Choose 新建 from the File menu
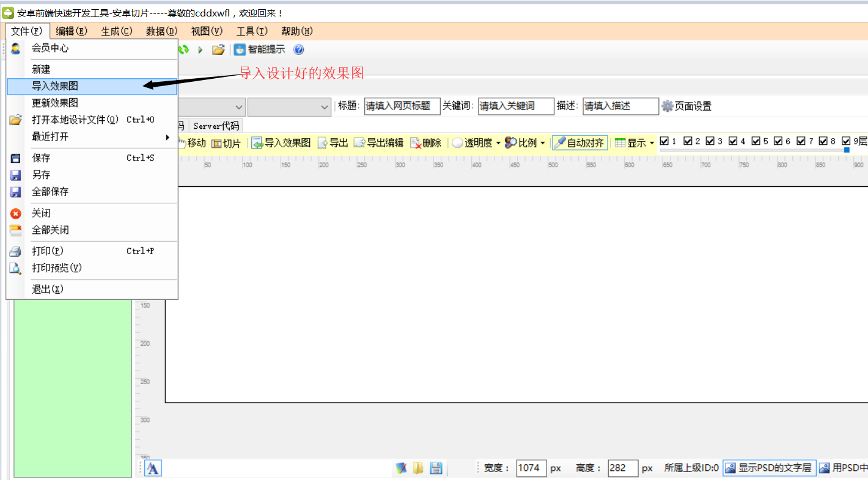Viewport: 868px width, 480px height. [92, 70]
